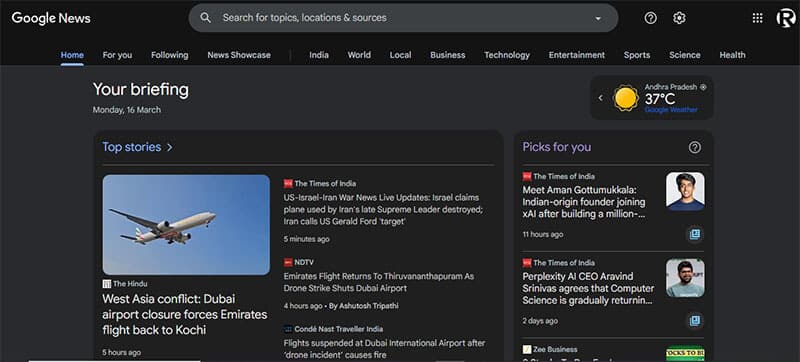Open US-Israel-Iran War News Live Updates article
The height and width of the screenshot is (362, 800).
[x=383, y=210]
